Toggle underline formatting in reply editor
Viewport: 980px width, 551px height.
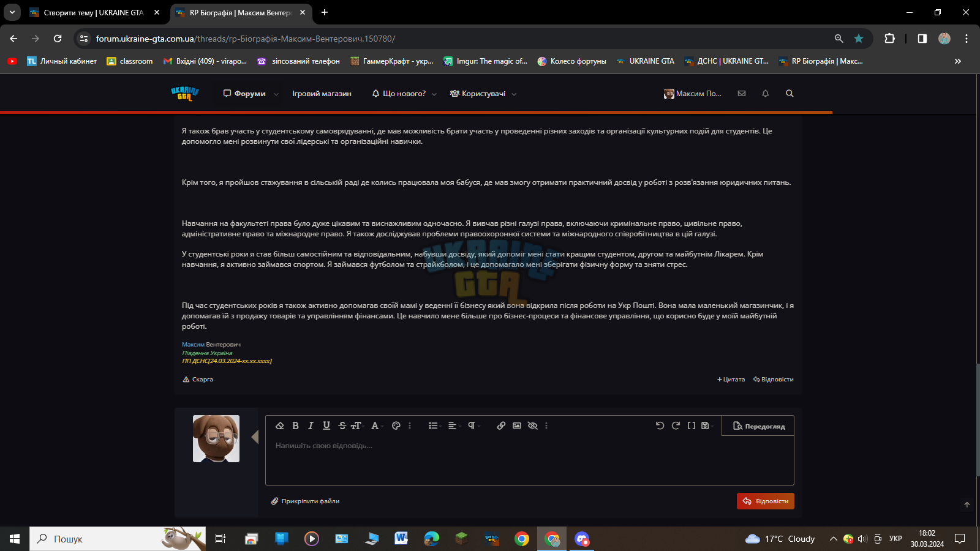coord(326,425)
